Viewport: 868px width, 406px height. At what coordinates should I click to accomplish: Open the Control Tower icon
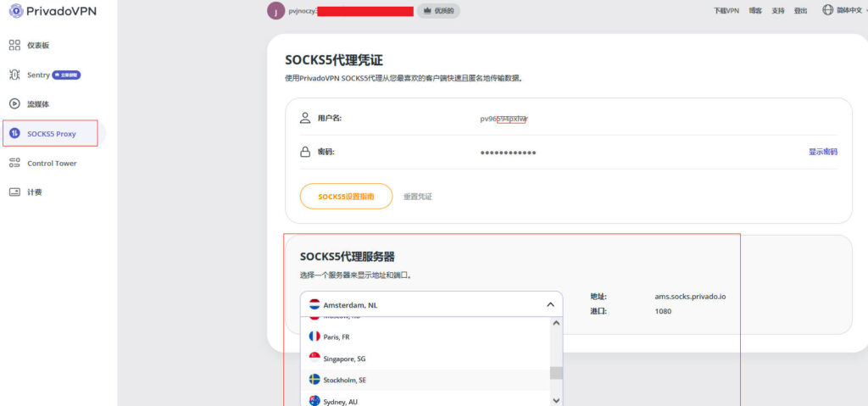(x=15, y=163)
